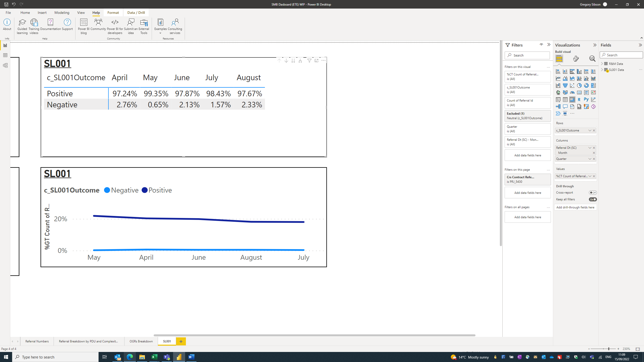Select the Q&A visualization icon
Screen dimensions: 644x362
[x=565, y=107]
